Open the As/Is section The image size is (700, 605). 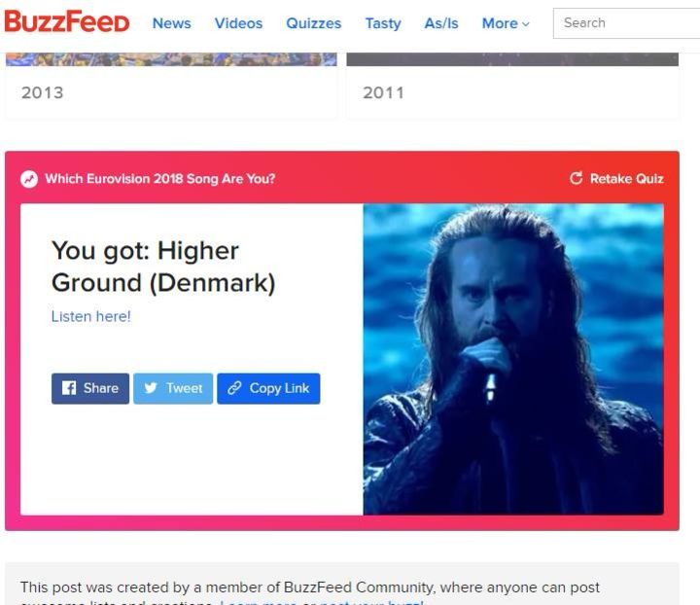[x=441, y=23]
